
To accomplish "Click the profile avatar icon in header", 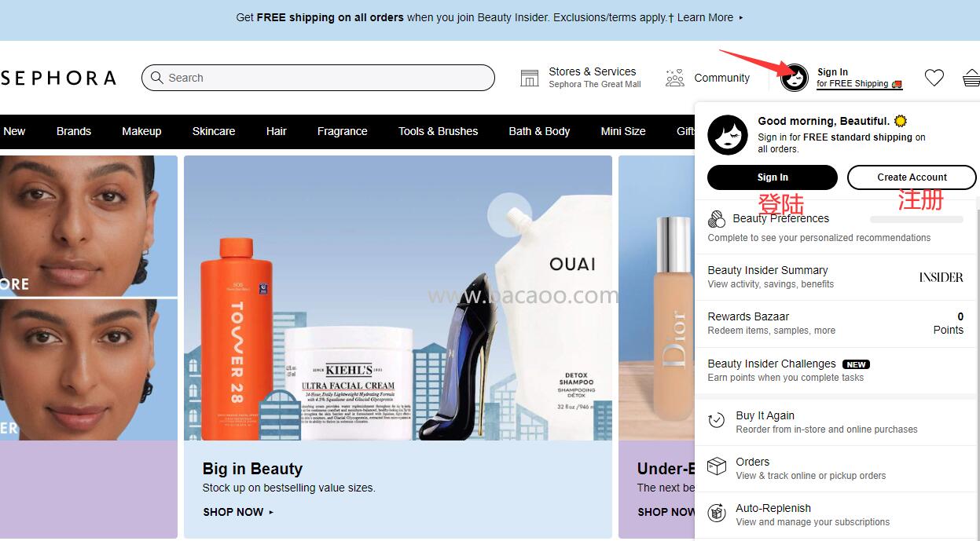I will tap(794, 78).
